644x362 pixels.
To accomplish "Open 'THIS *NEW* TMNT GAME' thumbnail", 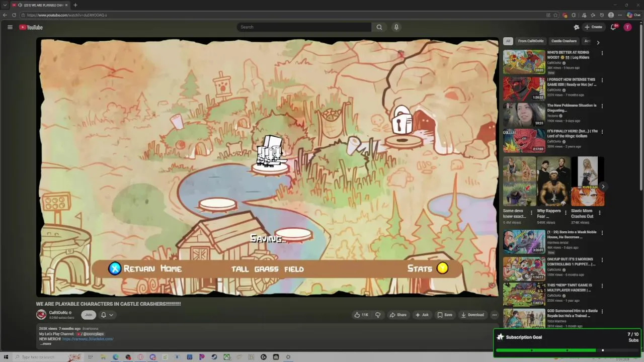I will (x=524, y=294).
